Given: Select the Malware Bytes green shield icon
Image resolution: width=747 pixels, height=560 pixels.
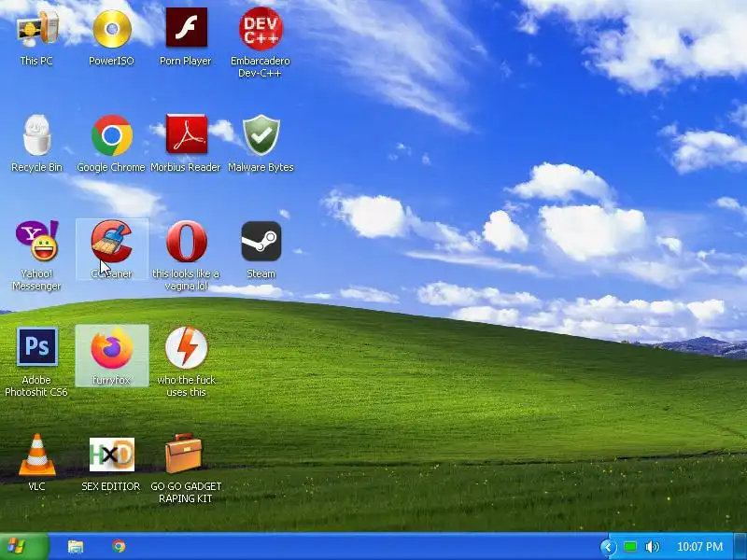Looking at the screenshot, I should pos(261,134).
